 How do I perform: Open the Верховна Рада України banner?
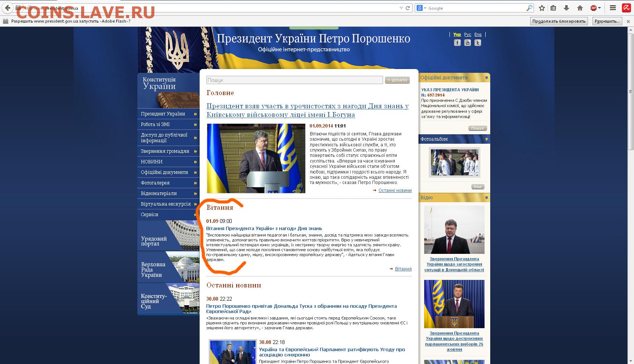(x=168, y=267)
